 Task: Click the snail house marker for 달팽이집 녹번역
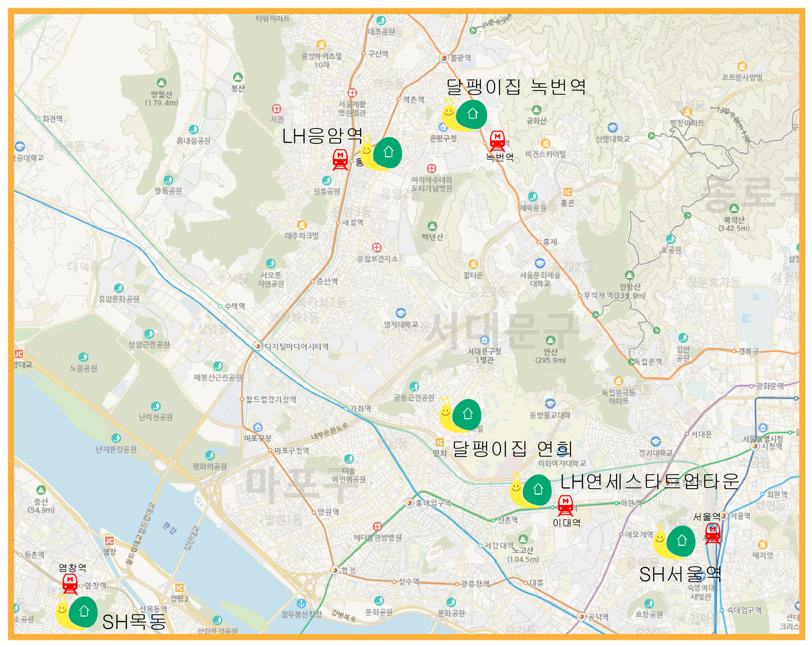[x=464, y=115]
